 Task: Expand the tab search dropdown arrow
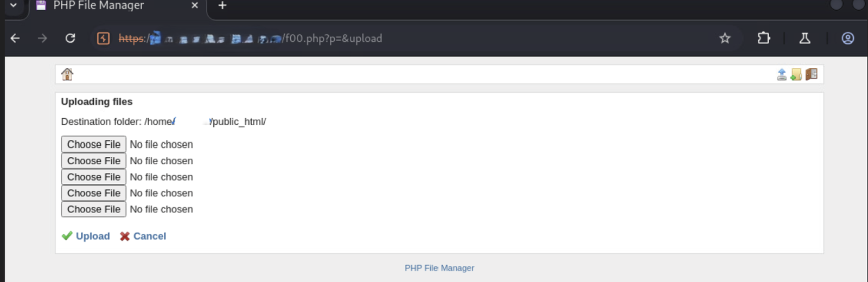coord(14,5)
